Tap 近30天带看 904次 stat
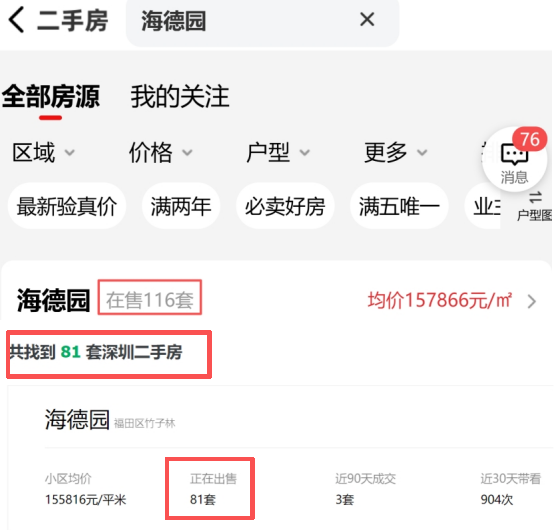Image resolution: width=554 pixels, height=530 pixels. click(x=511, y=489)
